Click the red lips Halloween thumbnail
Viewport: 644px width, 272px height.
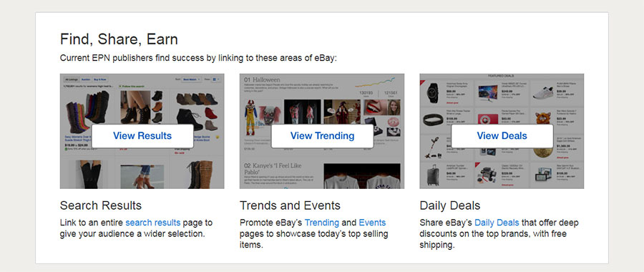(372, 107)
